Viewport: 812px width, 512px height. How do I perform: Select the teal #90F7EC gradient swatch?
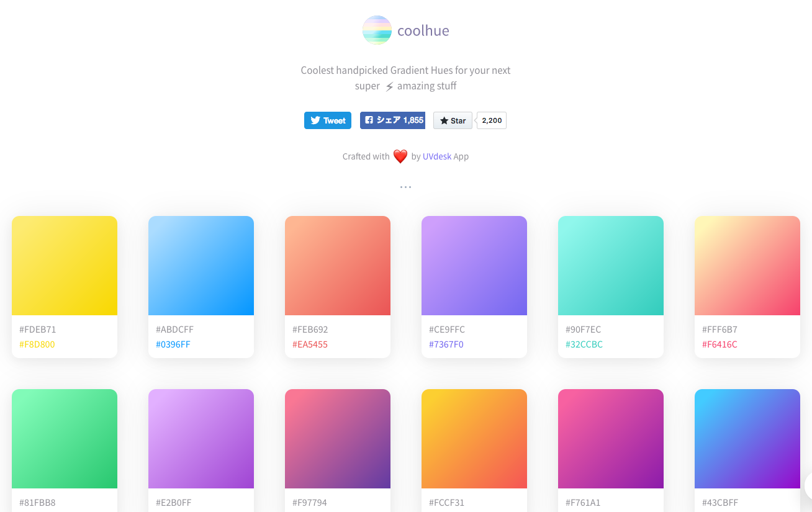(x=611, y=266)
